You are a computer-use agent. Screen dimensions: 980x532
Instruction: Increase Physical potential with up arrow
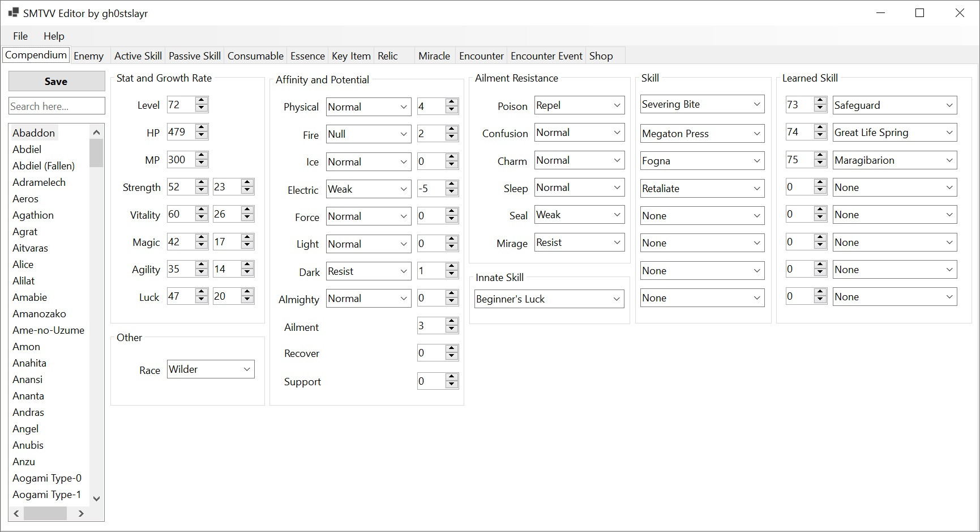pos(451,102)
